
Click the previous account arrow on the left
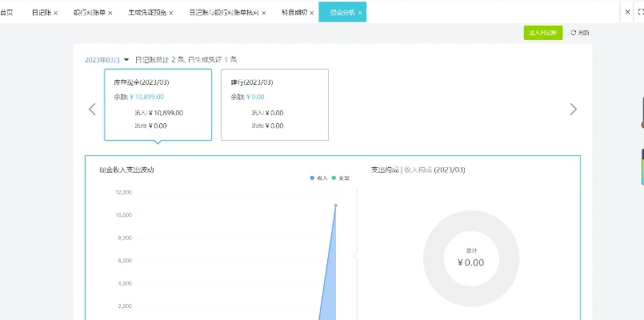tap(92, 109)
